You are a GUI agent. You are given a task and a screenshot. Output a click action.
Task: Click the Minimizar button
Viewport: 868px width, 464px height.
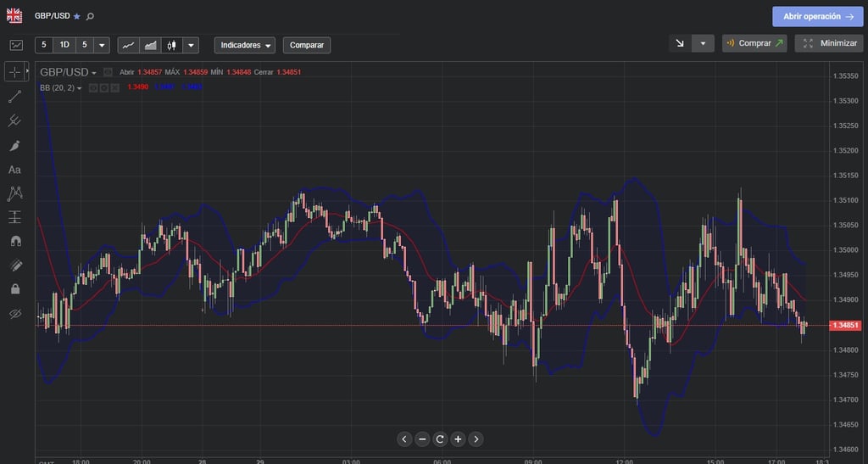(x=829, y=43)
